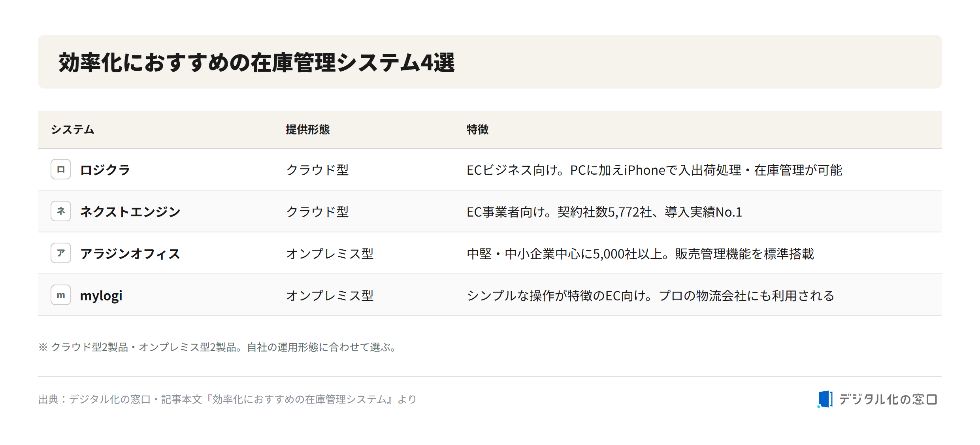Click オンプレミス型 in the mylogi row

[330, 296]
